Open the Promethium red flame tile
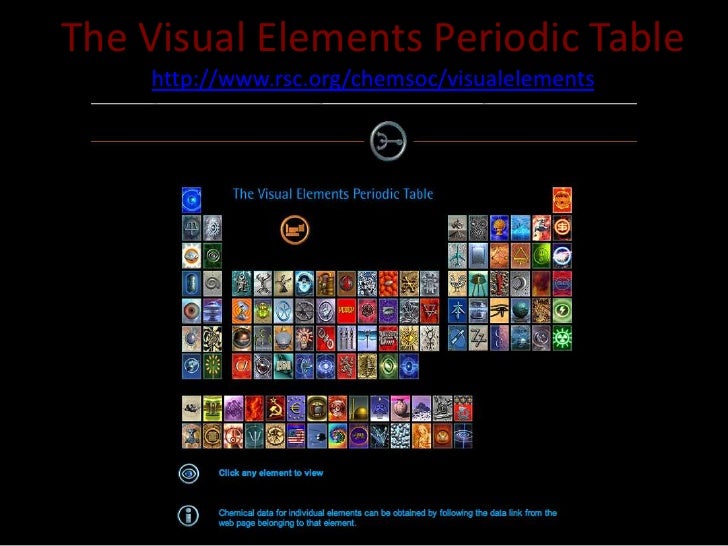The height and width of the screenshot is (546, 728). point(254,409)
